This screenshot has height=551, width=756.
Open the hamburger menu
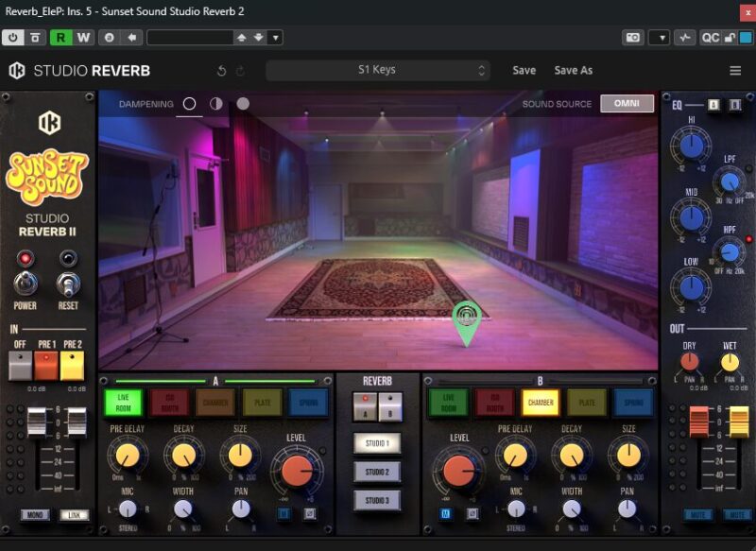click(735, 71)
